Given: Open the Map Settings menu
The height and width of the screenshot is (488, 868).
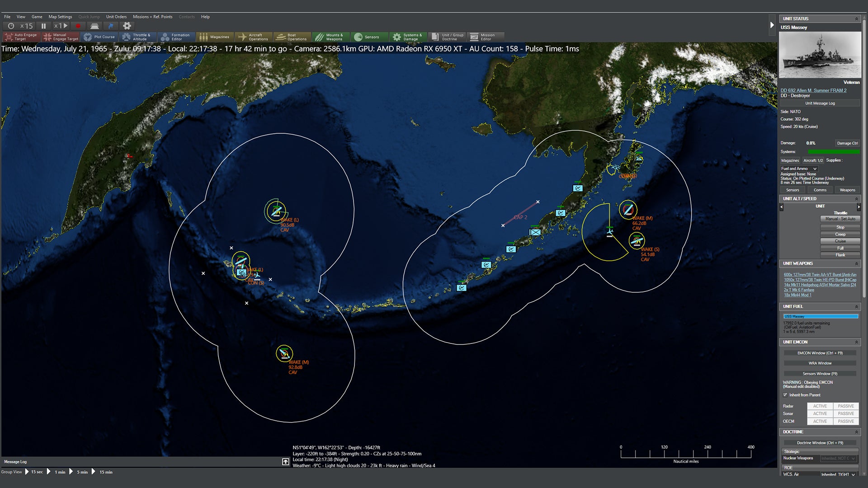Looking at the screenshot, I should point(60,17).
